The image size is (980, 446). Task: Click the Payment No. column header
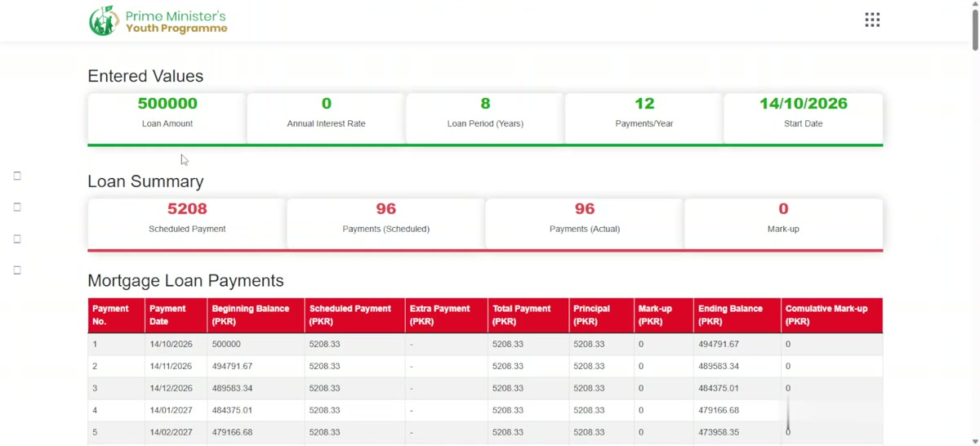click(x=116, y=315)
